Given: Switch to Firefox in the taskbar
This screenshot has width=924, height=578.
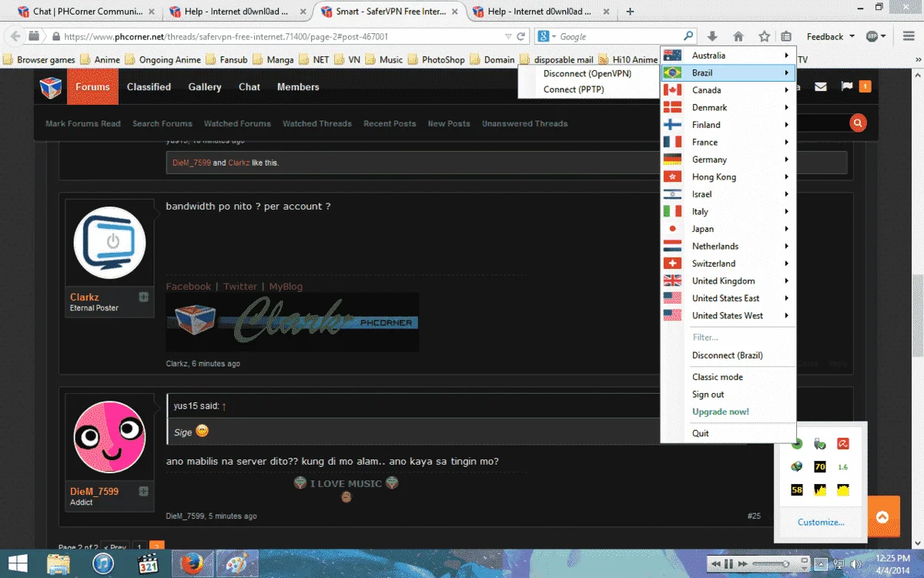Looking at the screenshot, I should tap(191, 564).
